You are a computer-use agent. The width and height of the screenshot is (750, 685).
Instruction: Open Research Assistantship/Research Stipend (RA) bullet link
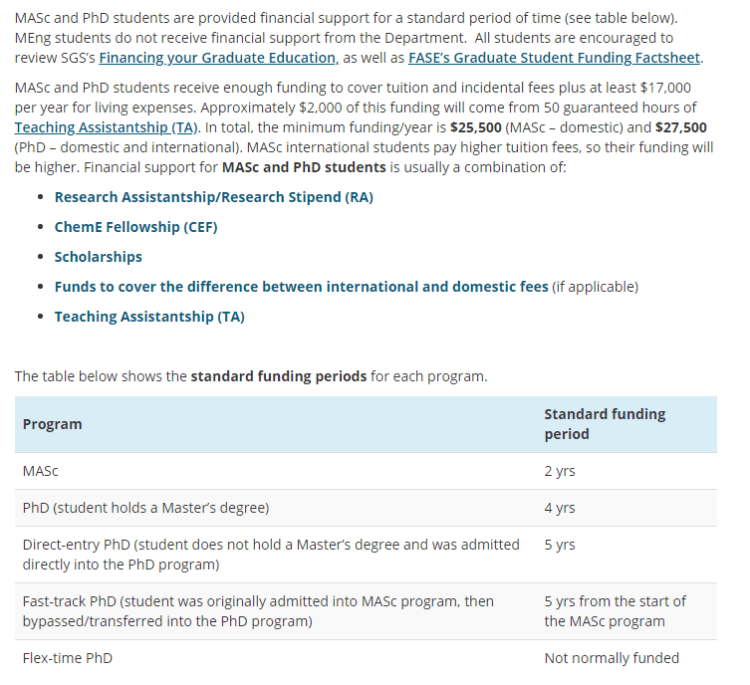[x=213, y=197]
